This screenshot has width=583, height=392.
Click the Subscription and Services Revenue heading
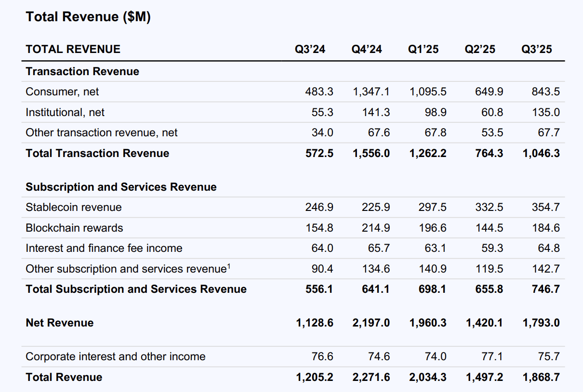coord(121,187)
